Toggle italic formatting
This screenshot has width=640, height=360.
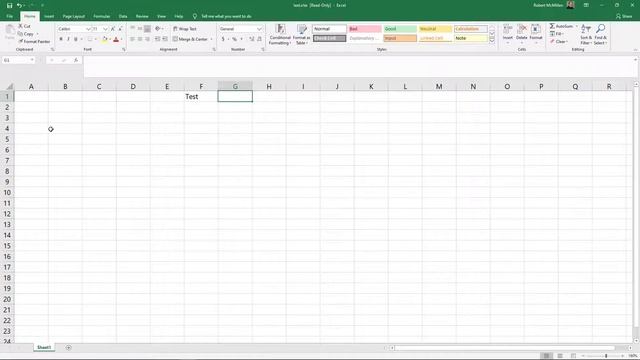(x=68, y=39)
